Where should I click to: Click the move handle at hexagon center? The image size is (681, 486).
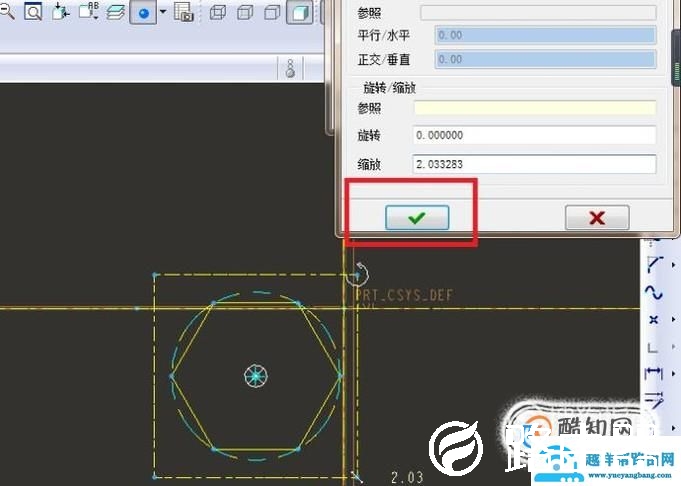[x=256, y=376]
